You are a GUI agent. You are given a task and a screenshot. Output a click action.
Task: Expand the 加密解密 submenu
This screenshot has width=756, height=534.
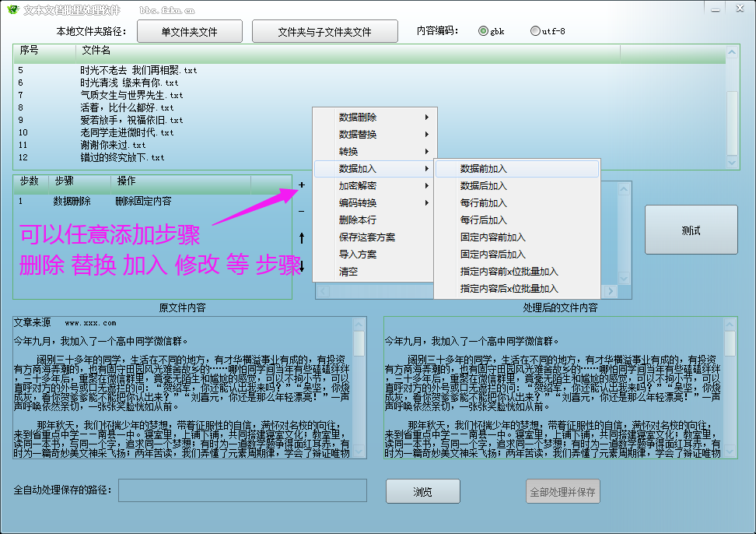click(x=375, y=186)
